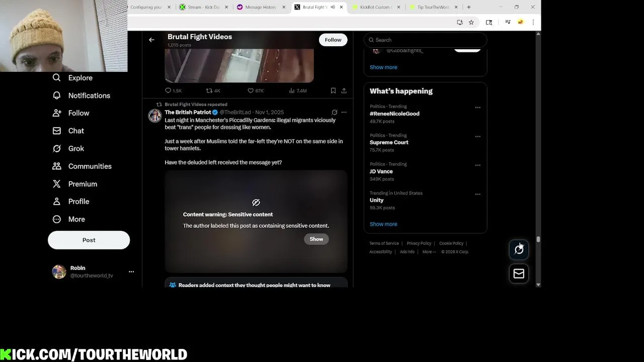Click the Post button
Screen dimensions: 644x362
[x=89, y=240]
